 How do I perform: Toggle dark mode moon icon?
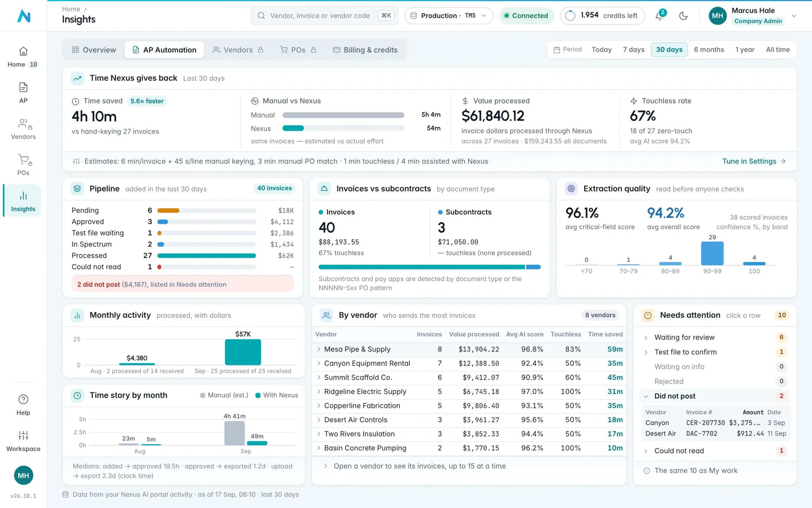[x=683, y=16]
